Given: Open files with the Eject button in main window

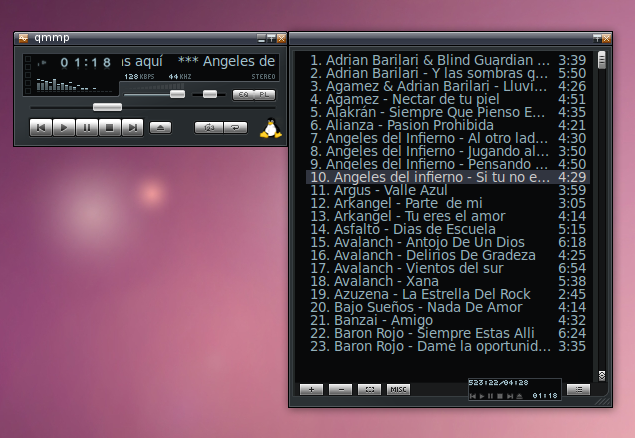Looking at the screenshot, I should pyautogui.click(x=160, y=128).
